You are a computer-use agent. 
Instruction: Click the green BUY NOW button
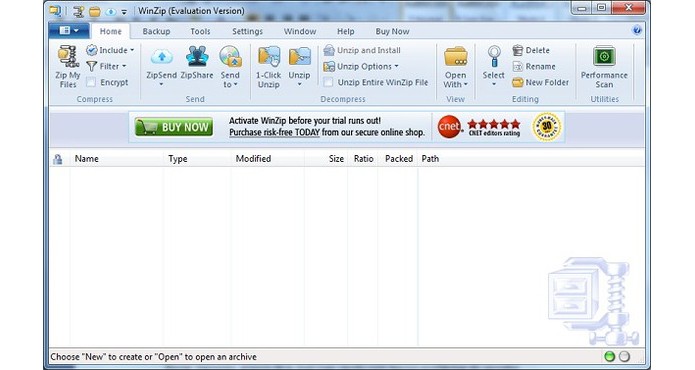tap(174, 127)
